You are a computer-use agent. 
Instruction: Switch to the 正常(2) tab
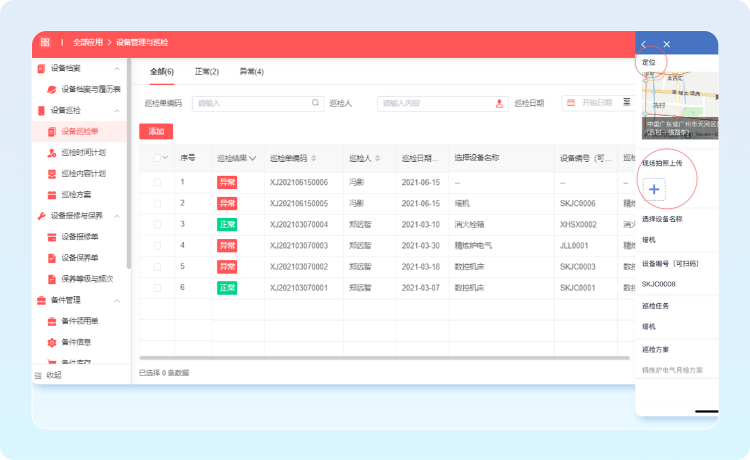tap(206, 72)
